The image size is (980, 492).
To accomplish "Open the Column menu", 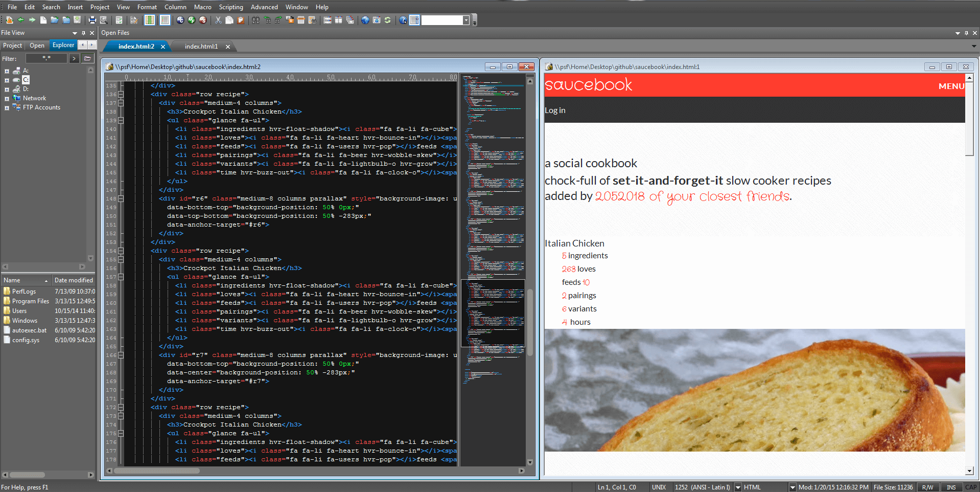I will pyautogui.click(x=175, y=7).
